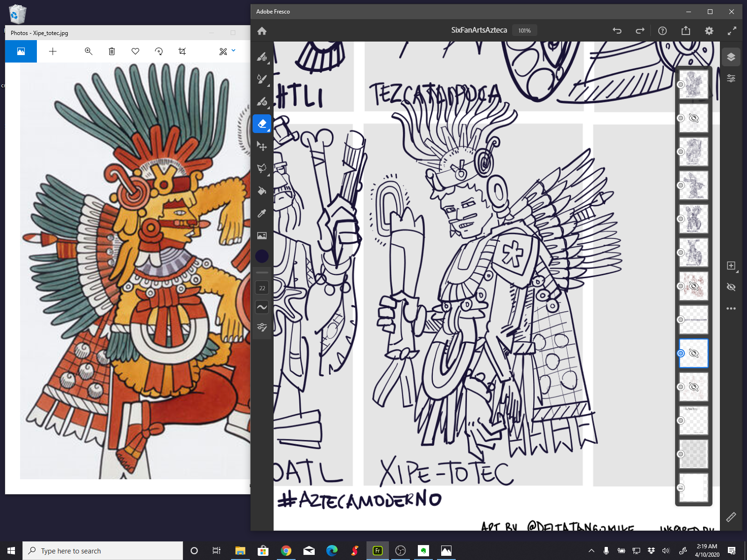The width and height of the screenshot is (747, 560).
Task: Open Fresco app settings gear
Action: pyautogui.click(x=709, y=31)
